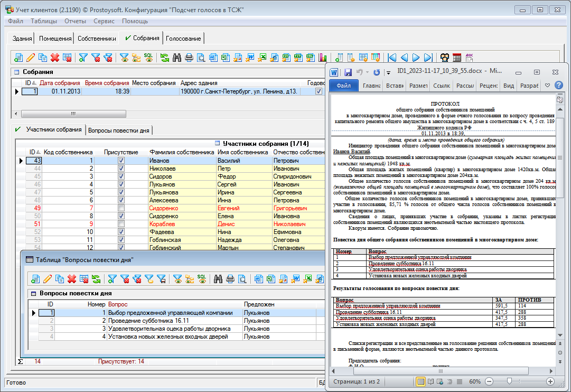Open the Вопросы повестки дня tab
The height and width of the screenshot is (392, 571).
click(x=119, y=130)
